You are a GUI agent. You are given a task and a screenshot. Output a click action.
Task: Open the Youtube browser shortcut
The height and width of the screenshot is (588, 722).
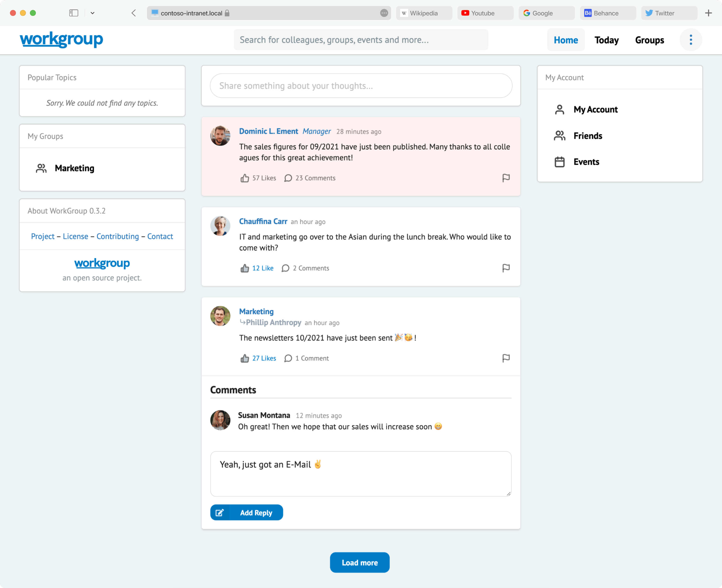click(x=485, y=13)
